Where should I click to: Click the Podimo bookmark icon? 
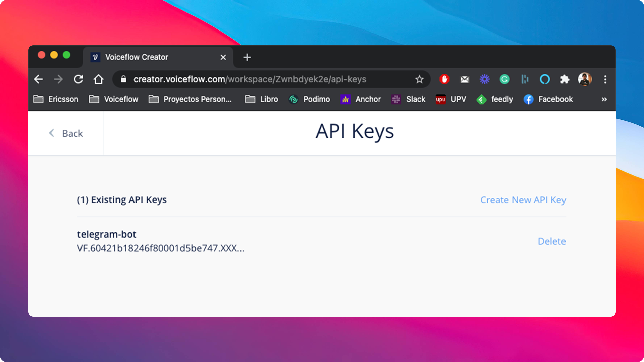[x=293, y=99]
